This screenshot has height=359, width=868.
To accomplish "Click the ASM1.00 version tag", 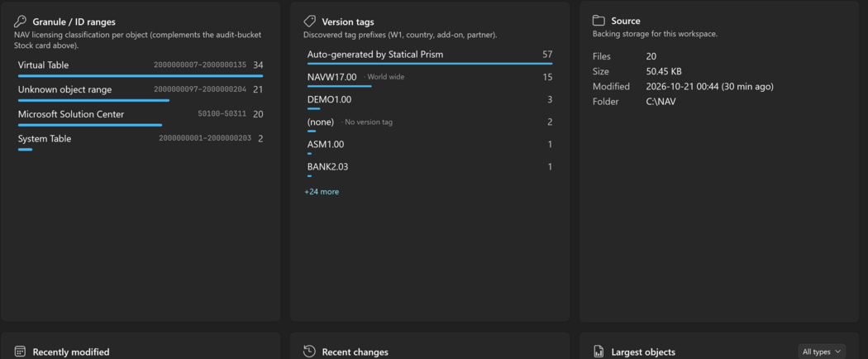I will (326, 144).
